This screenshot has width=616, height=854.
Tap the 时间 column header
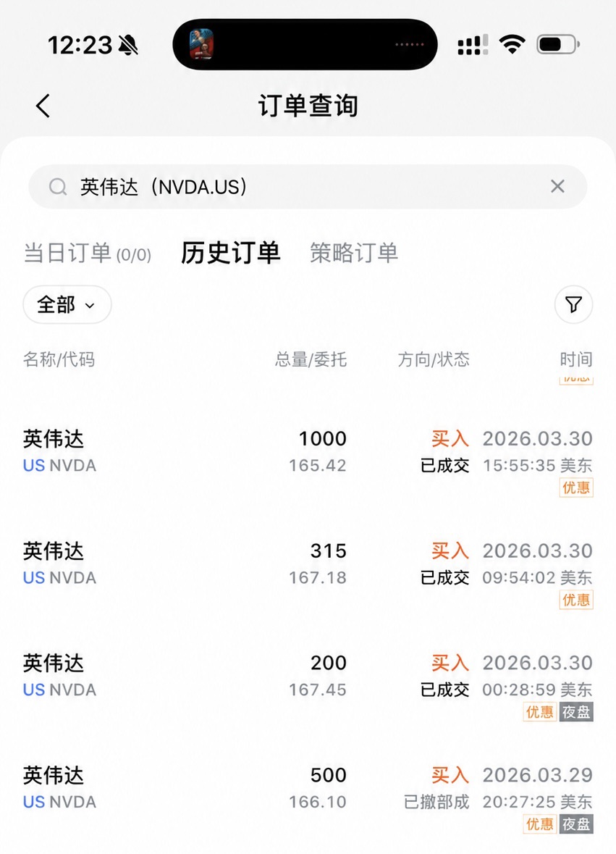[x=576, y=359]
